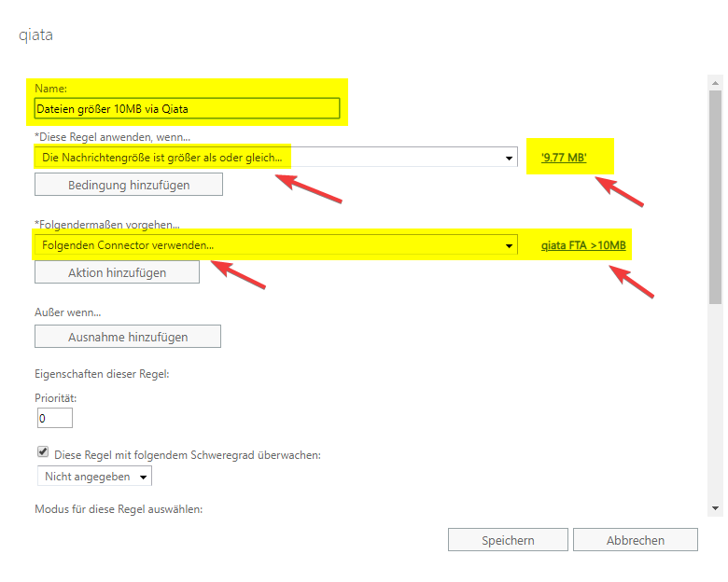Cancel the dialog with 'Abbrechen'

[x=635, y=540]
